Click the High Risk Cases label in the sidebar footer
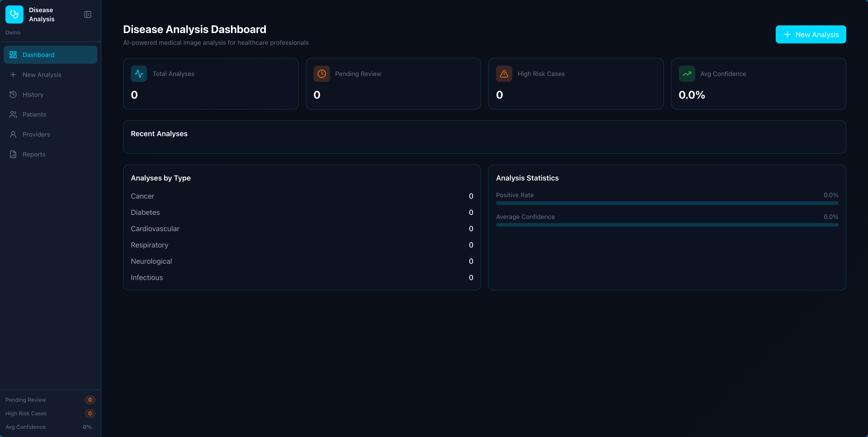The image size is (868, 437). pos(26,413)
